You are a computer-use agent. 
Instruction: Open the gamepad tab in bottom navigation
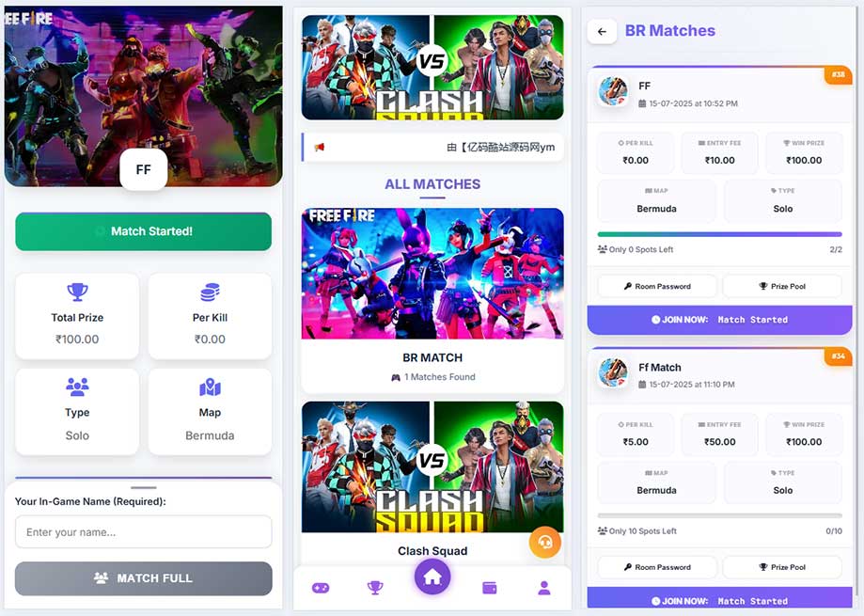(321, 588)
